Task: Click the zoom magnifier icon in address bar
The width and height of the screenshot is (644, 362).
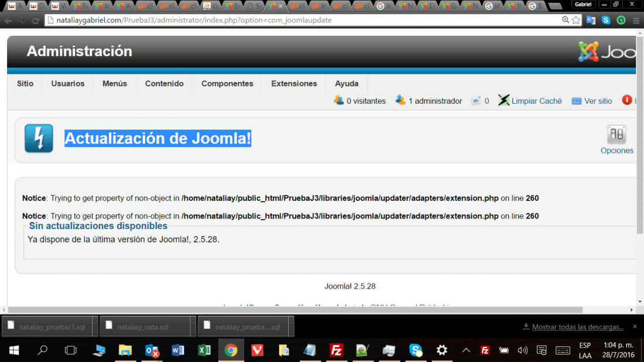Action: coord(566,20)
